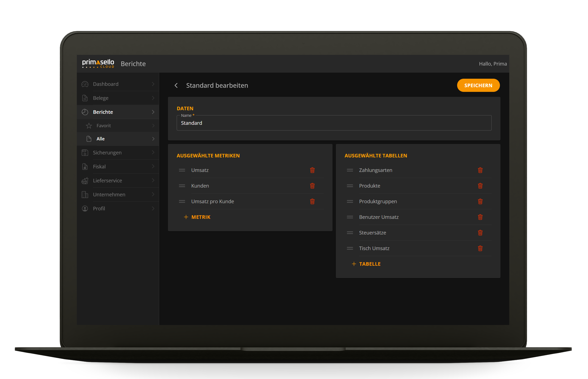Remove Kunden metric via trash icon
This screenshot has width=588, height=379.
click(312, 186)
